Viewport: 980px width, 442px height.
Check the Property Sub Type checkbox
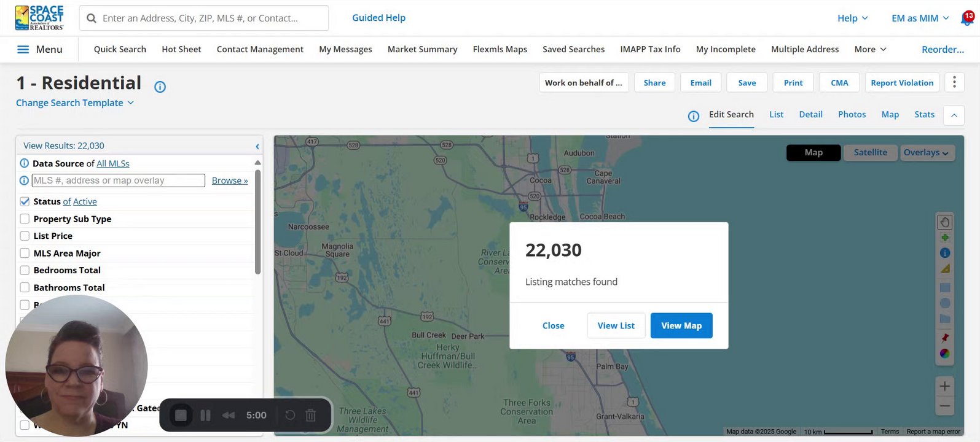tap(25, 219)
